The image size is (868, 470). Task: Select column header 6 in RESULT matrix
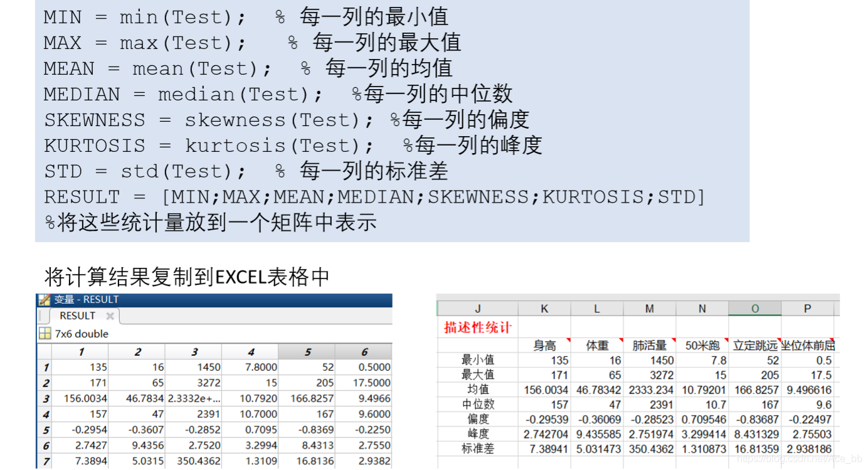(x=364, y=351)
